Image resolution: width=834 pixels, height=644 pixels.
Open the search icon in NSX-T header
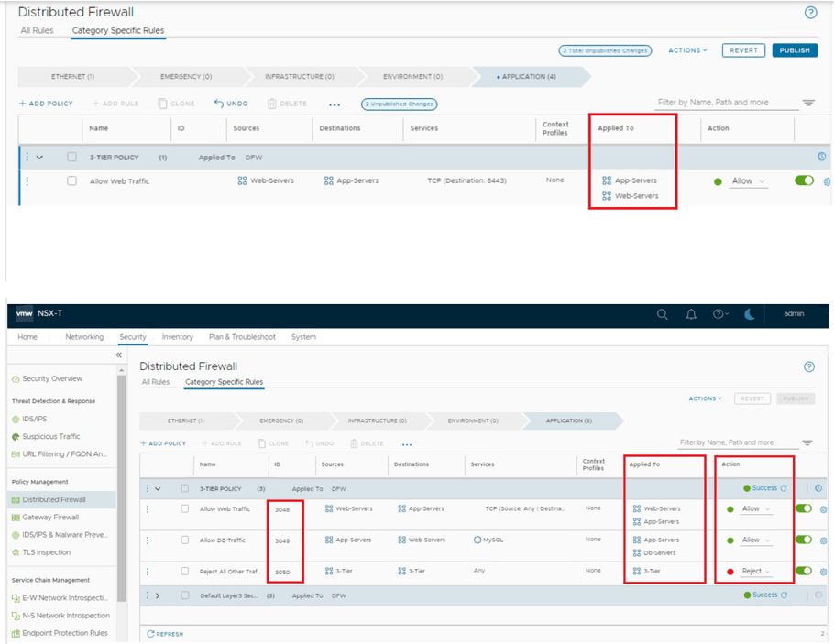(x=663, y=314)
